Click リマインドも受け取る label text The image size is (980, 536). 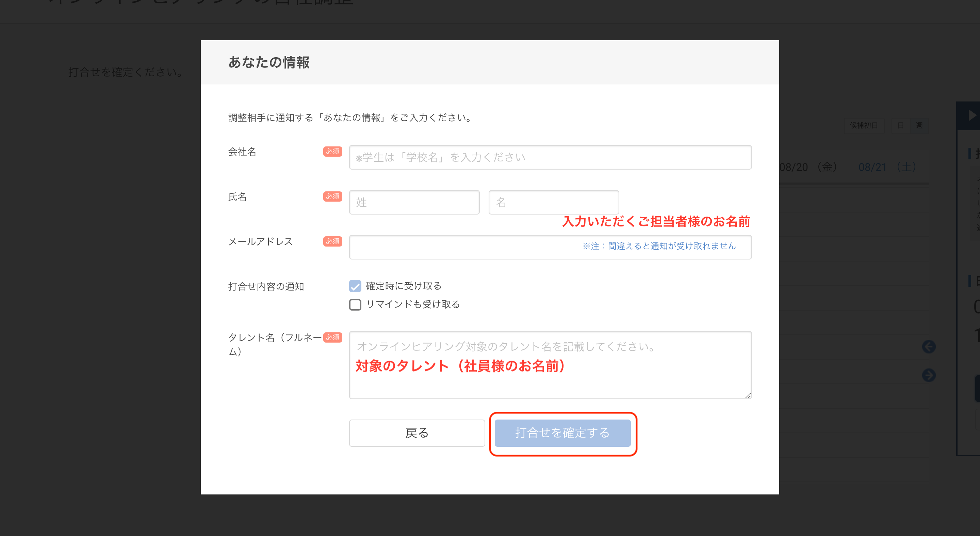[413, 304]
